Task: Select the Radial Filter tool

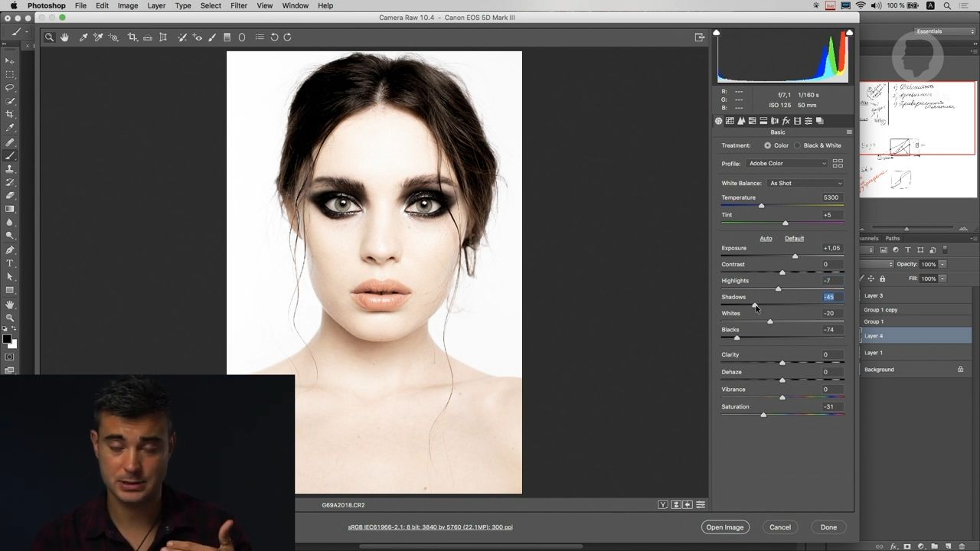Action: (x=242, y=37)
